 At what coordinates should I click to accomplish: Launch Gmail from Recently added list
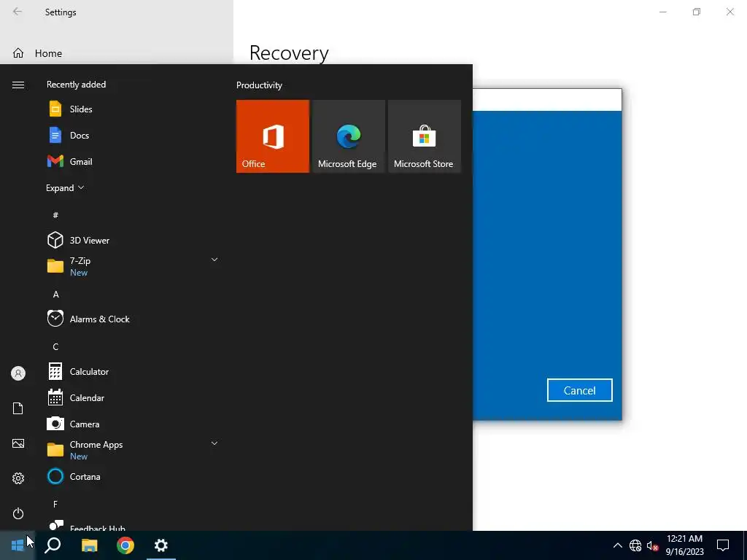(x=133, y=161)
